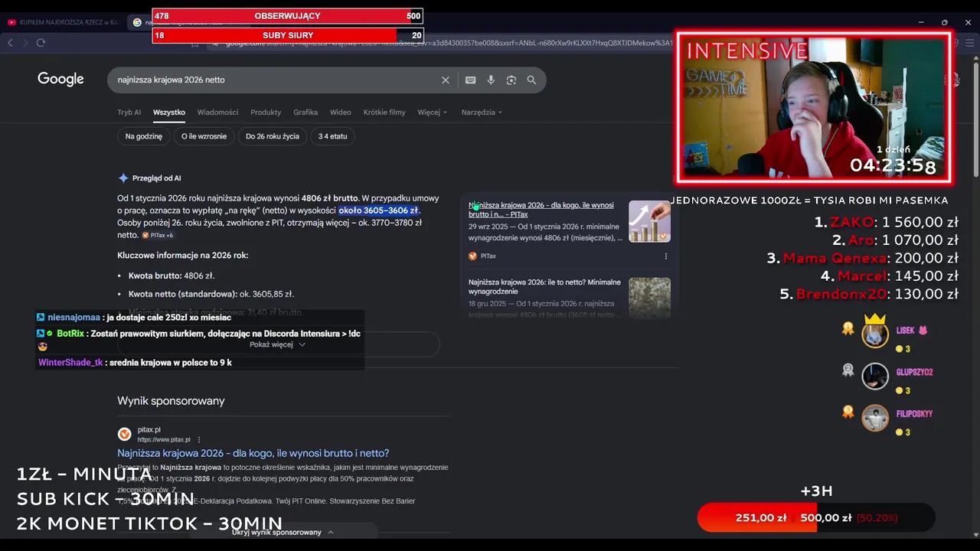Click the coins thumbnail on the PITax card

(649, 221)
